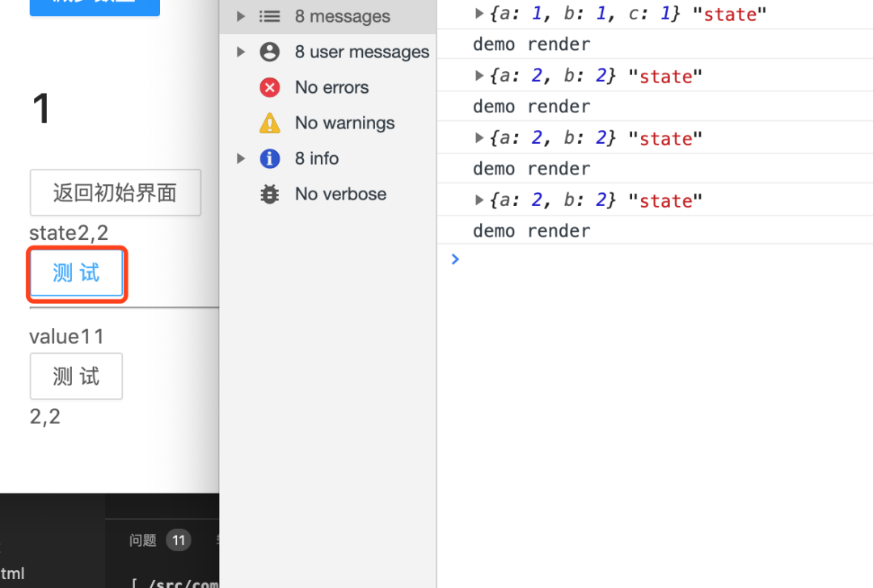Select the user messages person icon
Viewport: 873px width, 588px height.
269,52
